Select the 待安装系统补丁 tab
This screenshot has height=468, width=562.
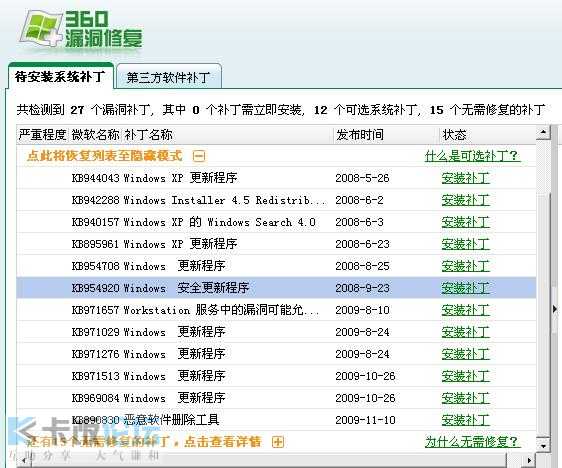(60, 77)
